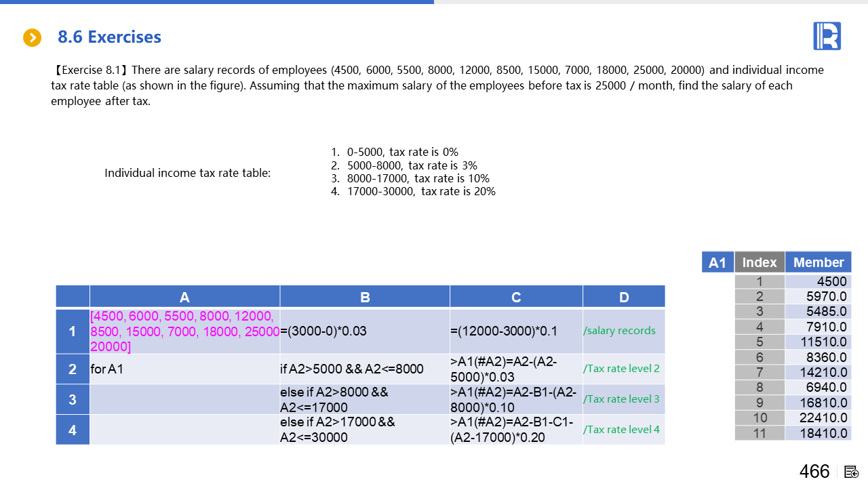The width and height of the screenshot is (868, 488).
Task: Click the Index column header
Action: click(759, 262)
